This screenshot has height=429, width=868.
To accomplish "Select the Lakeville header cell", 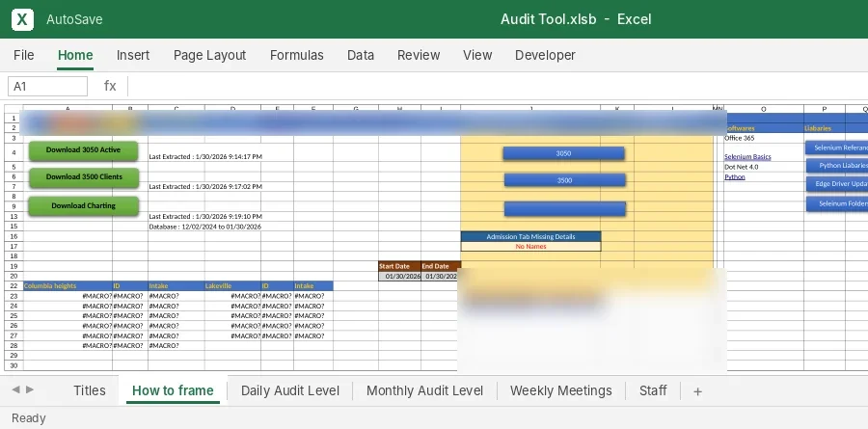I will [232, 285].
